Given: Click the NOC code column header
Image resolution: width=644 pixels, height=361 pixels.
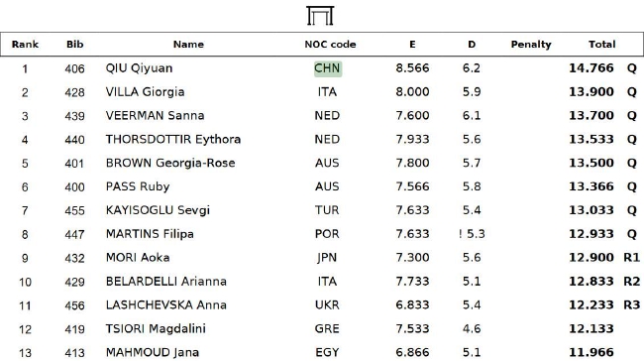Looking at the screenshot, I should [x=330, y=45].
